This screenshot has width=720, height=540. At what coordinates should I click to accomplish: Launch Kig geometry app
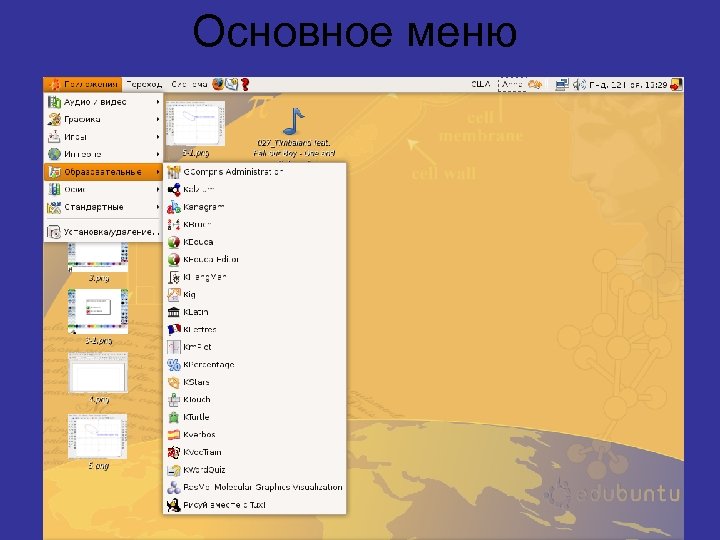254,294
